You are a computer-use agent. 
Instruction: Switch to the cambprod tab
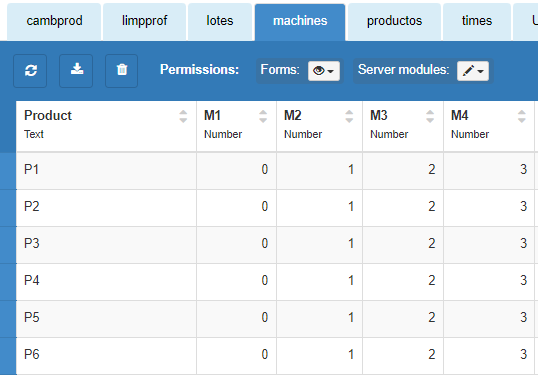54,22
